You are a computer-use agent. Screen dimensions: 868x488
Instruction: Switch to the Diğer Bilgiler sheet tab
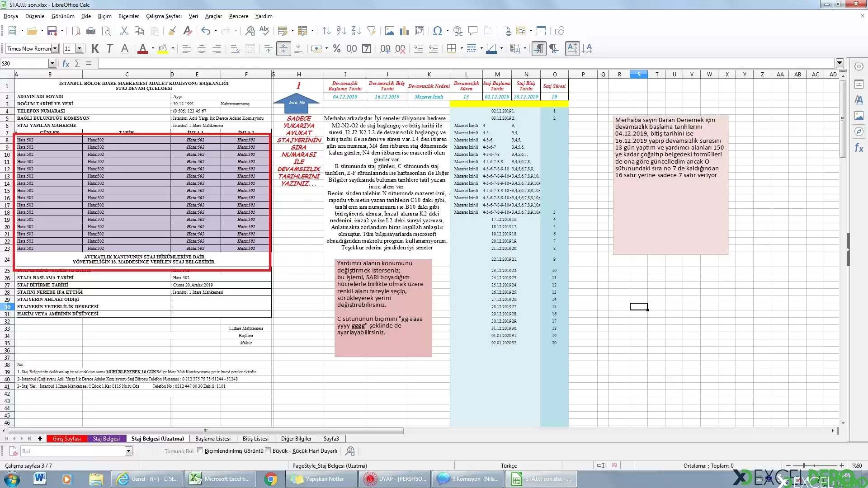[x=296, y=438]
